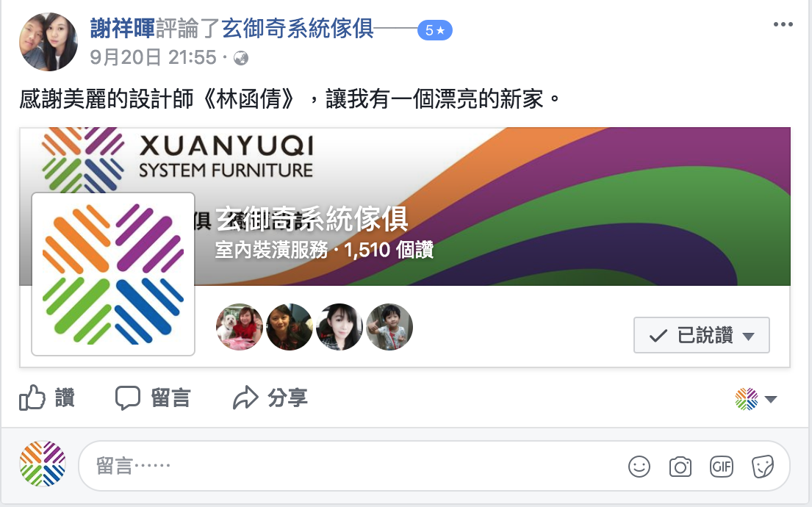812x507 pixels.
Task: Click the speech bubble 留言 comment button
Action: (x=153, y=398)
